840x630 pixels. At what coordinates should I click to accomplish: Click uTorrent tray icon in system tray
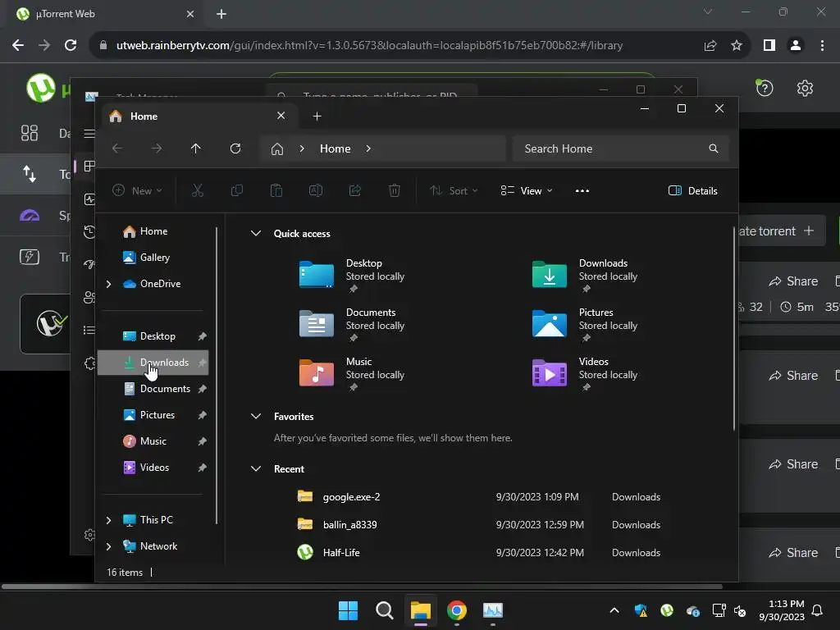coord(666,610)
